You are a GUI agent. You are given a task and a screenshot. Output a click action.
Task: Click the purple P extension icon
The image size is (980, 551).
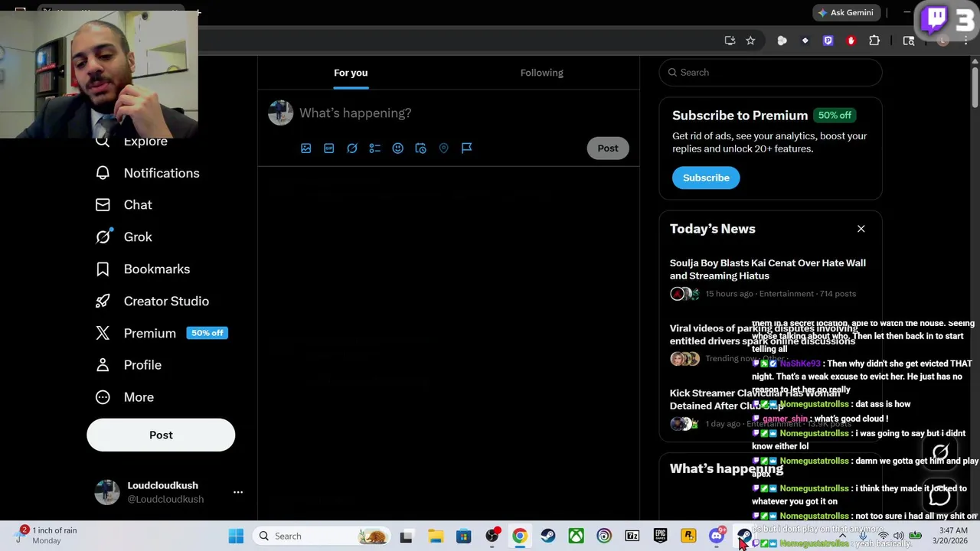pos(828,41)
